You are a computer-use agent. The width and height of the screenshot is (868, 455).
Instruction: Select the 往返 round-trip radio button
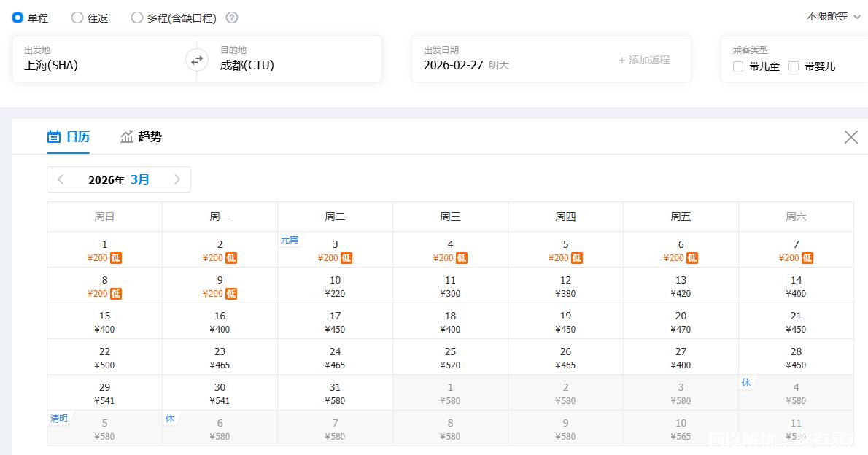coord(77,18)
